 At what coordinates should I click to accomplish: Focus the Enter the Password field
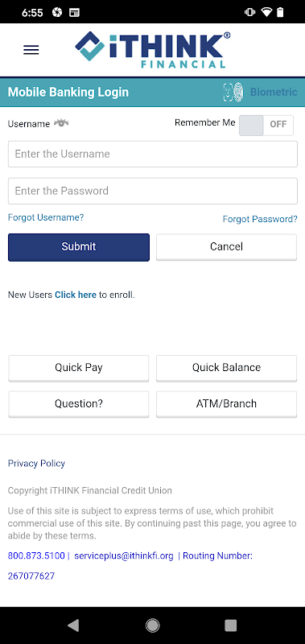coord(153,191)
